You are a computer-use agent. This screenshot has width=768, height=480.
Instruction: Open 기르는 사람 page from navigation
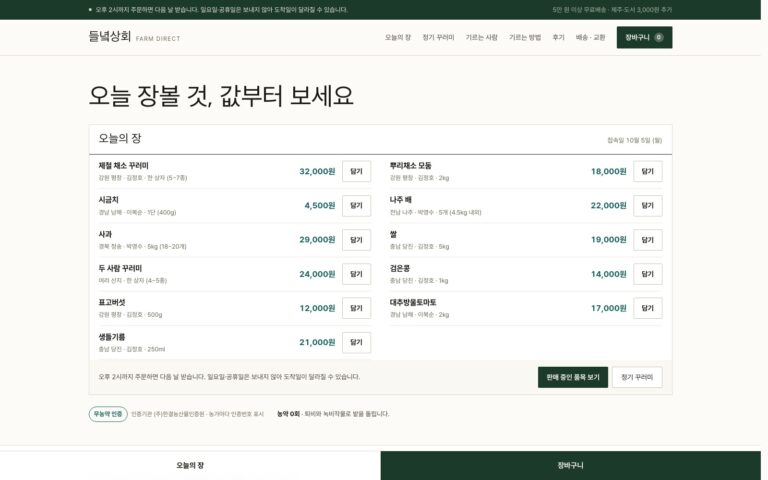pos(481,37)
